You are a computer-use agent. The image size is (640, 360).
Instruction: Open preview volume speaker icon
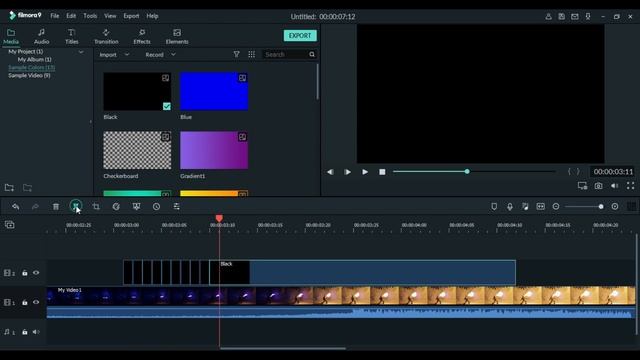point(614,186)
